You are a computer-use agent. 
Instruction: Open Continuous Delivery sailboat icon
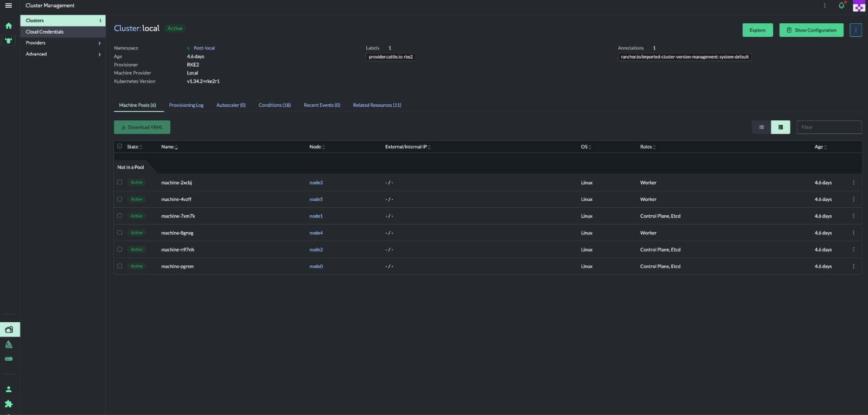tap(9, 344)
